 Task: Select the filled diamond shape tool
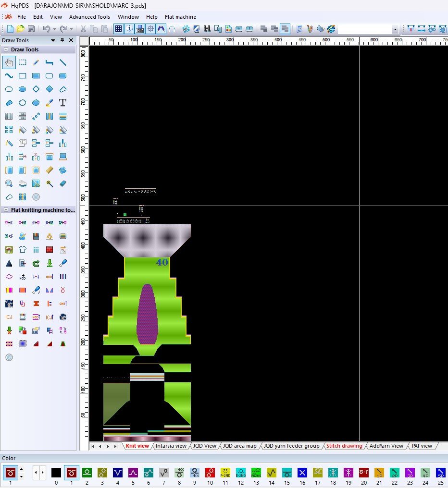pos(49,89)
